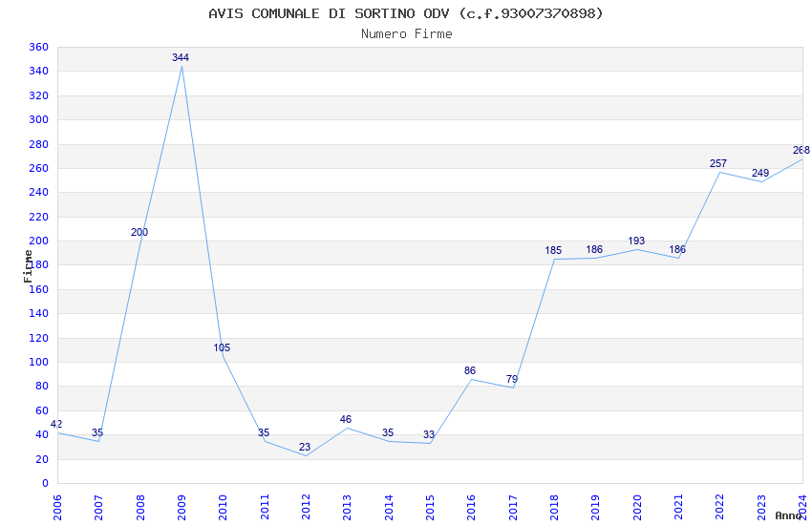Image resolution: width=812 pixels, height=525 pixels.
Task: Click the data label "35" for year 2014
Action: 388,432
